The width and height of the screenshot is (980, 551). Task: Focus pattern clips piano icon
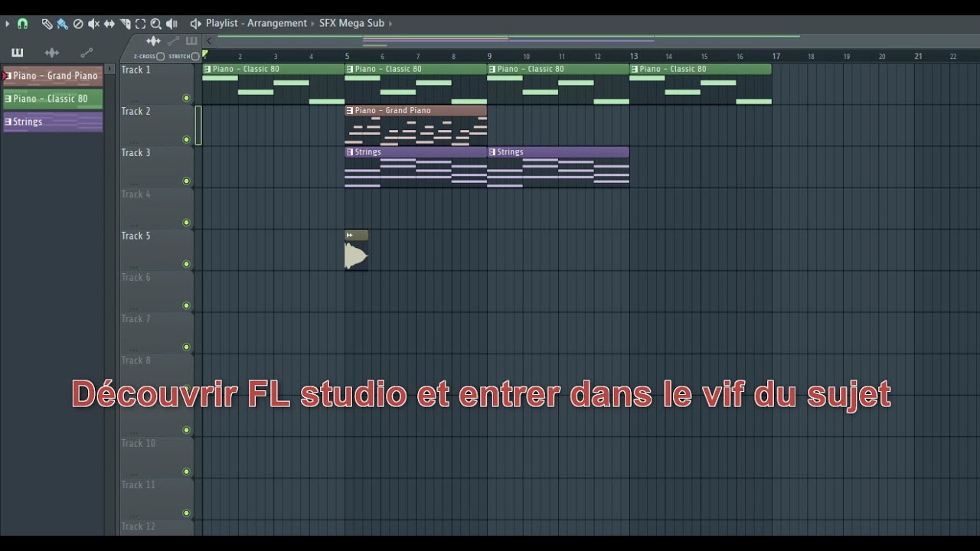[191, 41]
